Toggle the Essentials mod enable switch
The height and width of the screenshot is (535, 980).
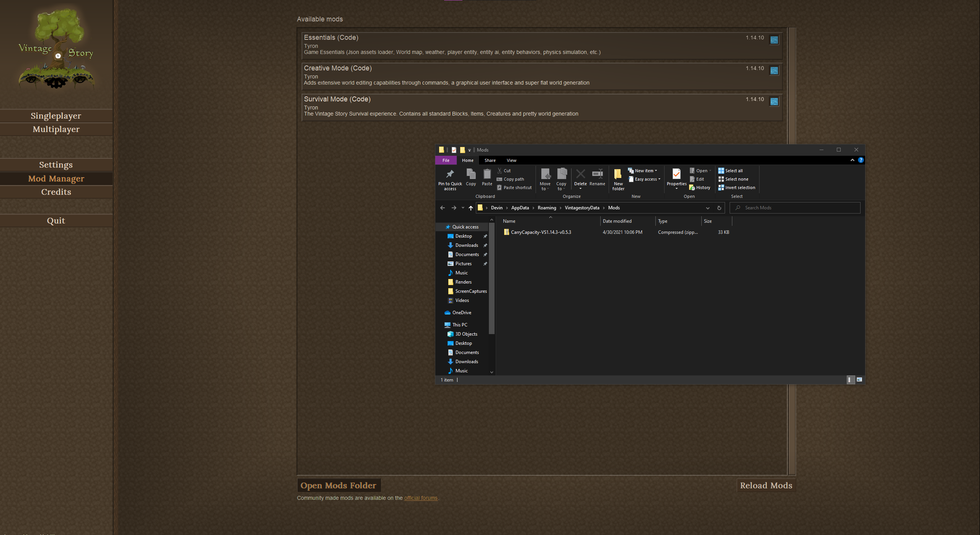[x=774, y=40]
